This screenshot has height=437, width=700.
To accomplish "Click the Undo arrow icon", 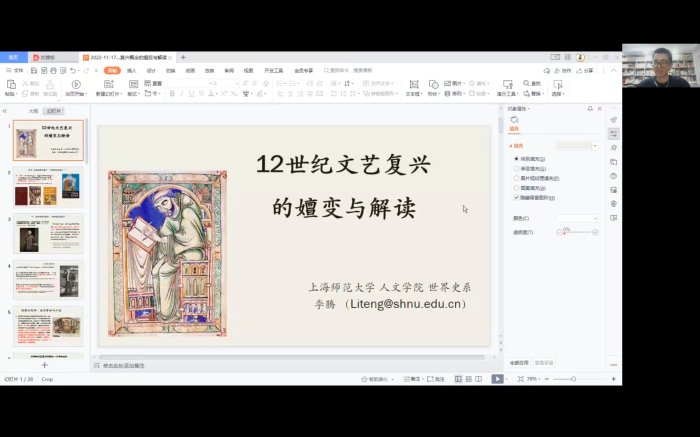I will click(x=73, y=71).
